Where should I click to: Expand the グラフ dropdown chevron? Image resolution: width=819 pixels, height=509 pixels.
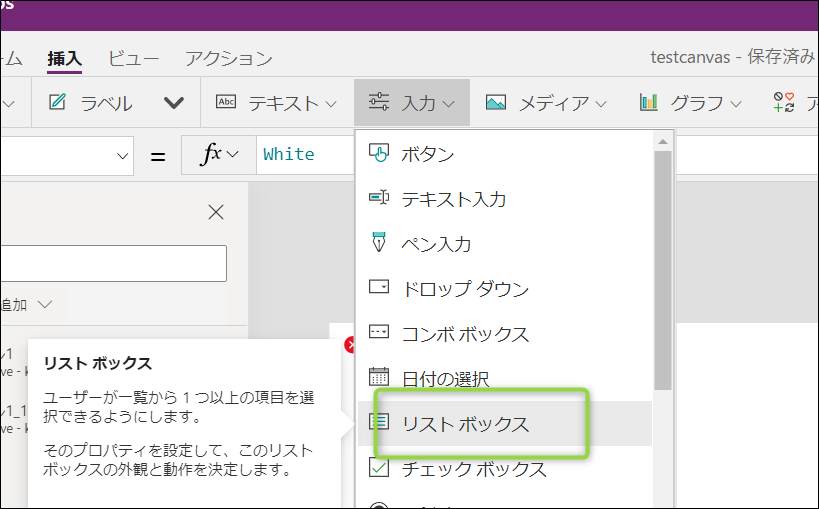coord(736,104)
